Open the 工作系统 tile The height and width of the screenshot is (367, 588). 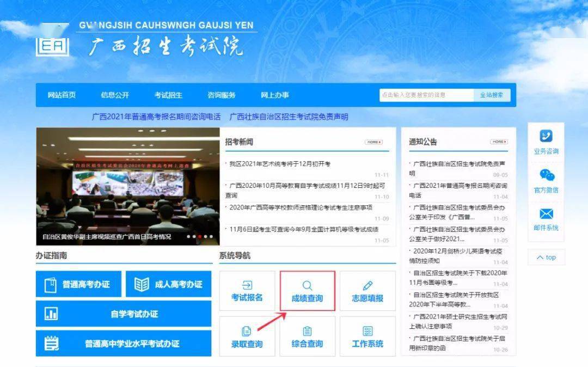[367, 337]
